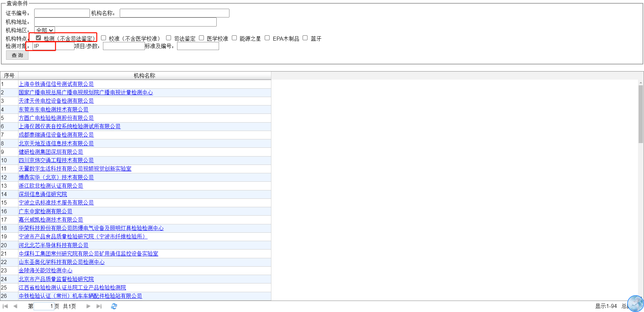Uncheck 检测（不含司法鉴定）checkbox

[x=39, y=38]
